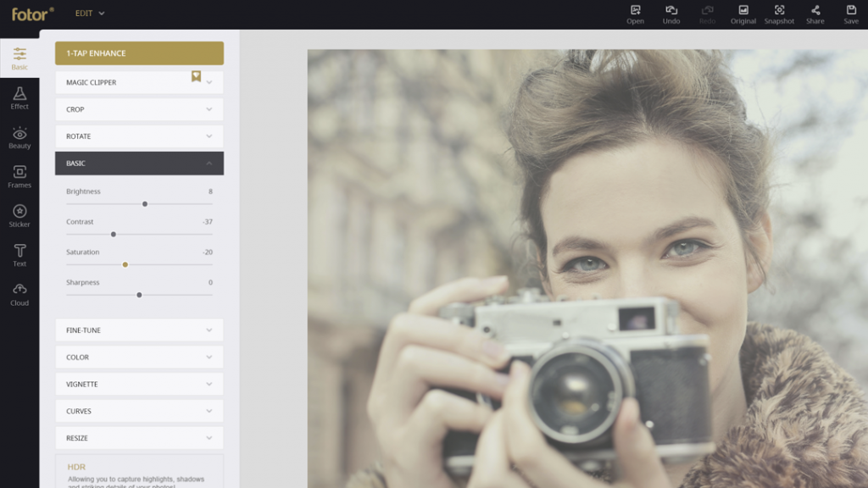Viewport: 868px width, 488px height.
Task: Expand the Crop section
Action: 140,109
